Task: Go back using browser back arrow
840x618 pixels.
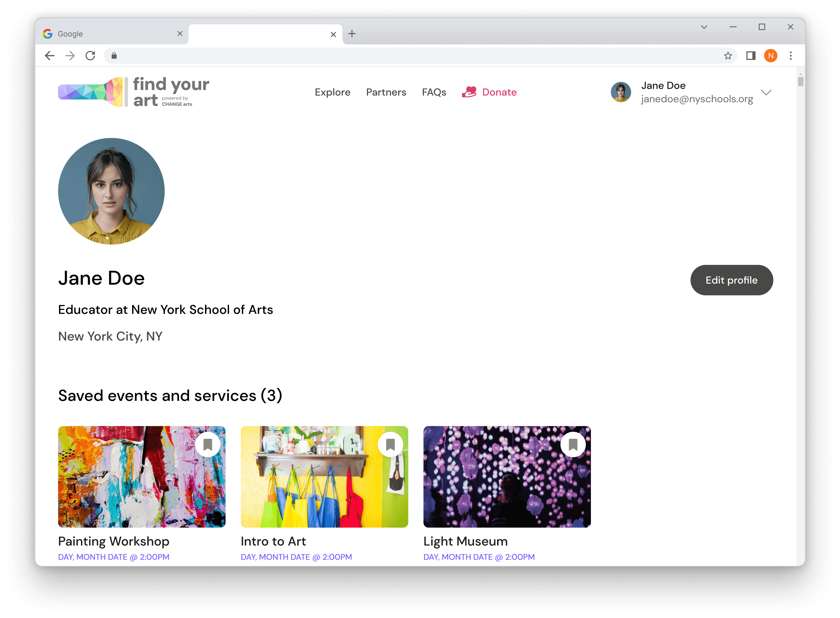Action: [x=50, y=56]
